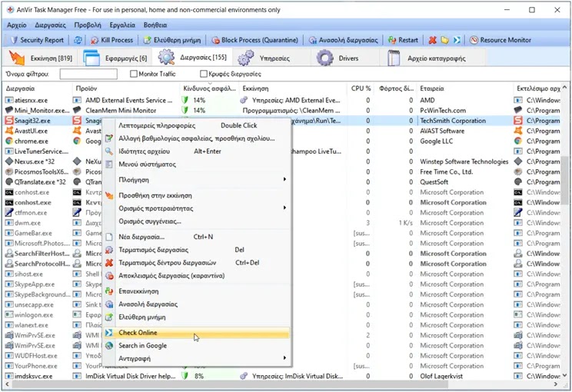Sort by the Προϊόν column header
572x392 pixels.
tap(126, 88)
